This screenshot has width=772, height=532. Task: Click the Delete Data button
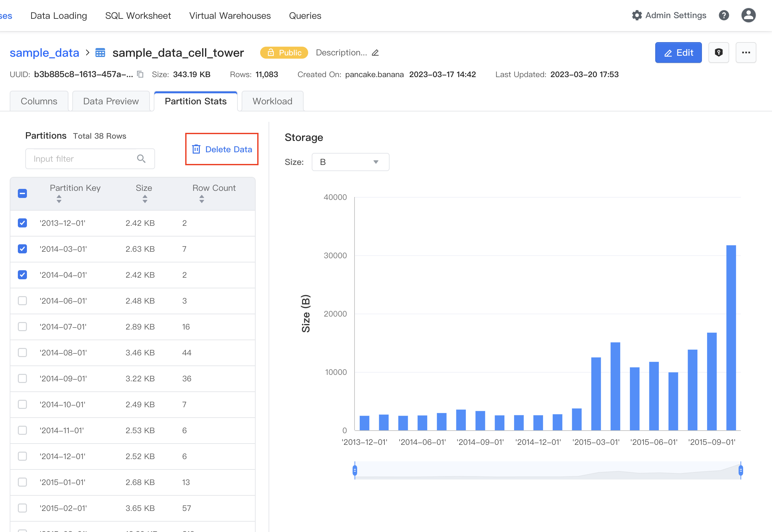(x=222, y=149)
